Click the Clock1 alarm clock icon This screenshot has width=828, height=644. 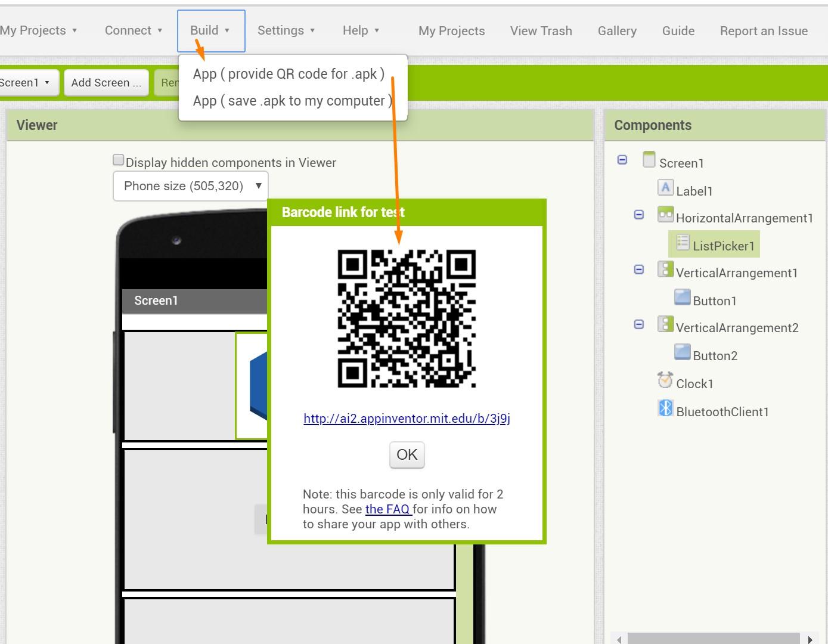coord(665,380)
